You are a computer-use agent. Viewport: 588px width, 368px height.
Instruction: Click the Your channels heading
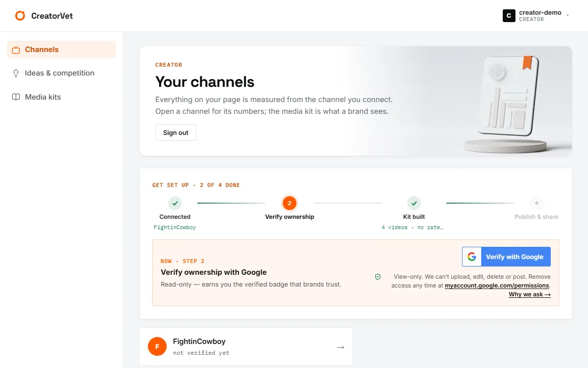click(x=205, y=81)
